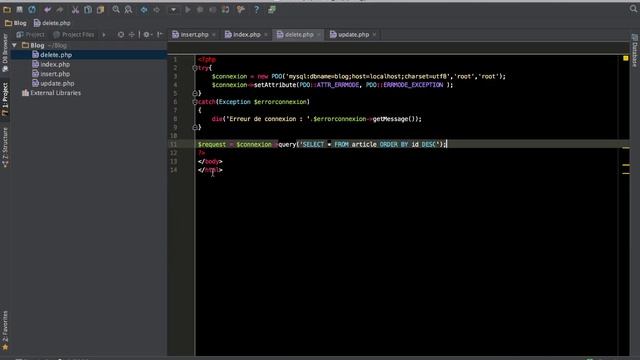
Task: Collapse the Blog project folder
Action: coord(14,45)
